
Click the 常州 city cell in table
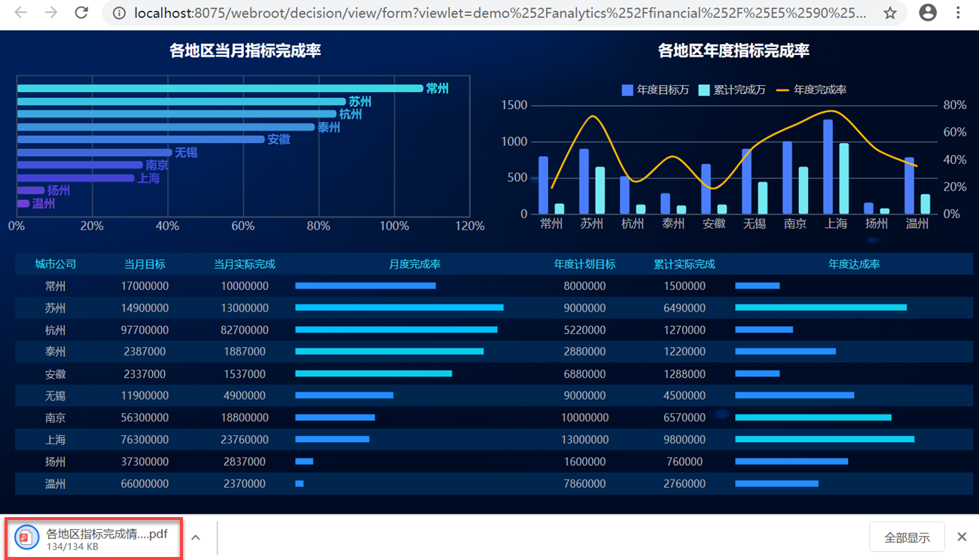pyautogui.click(x=55, y=286)
